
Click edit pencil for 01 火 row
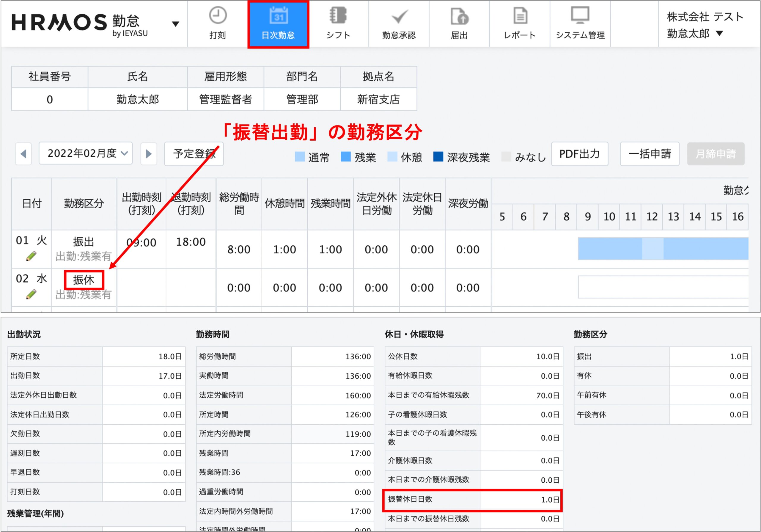31,256
